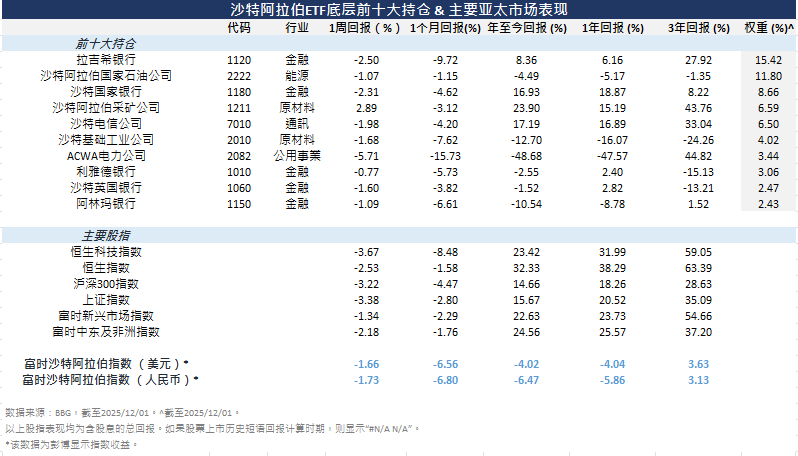The height and width of the screenshot is (456, 798).
Task: Select 沪深300指数 row name
Action: coord(106,283)
